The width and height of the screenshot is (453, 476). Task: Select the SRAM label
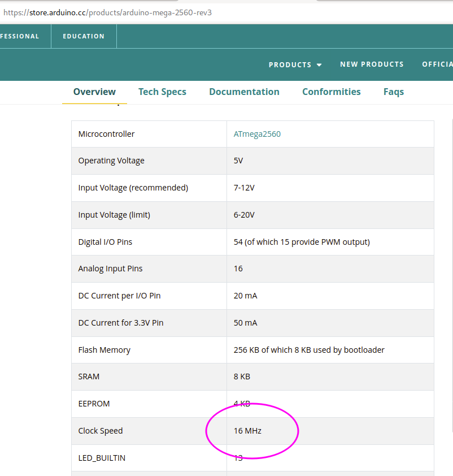[89, 377]
